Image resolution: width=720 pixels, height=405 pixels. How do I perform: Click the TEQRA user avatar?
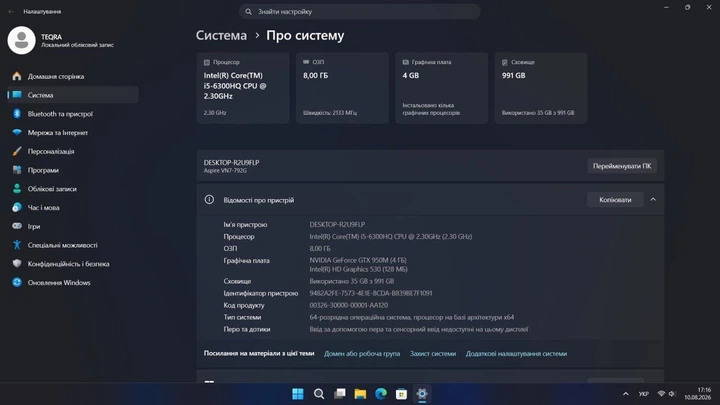[21, 40]
